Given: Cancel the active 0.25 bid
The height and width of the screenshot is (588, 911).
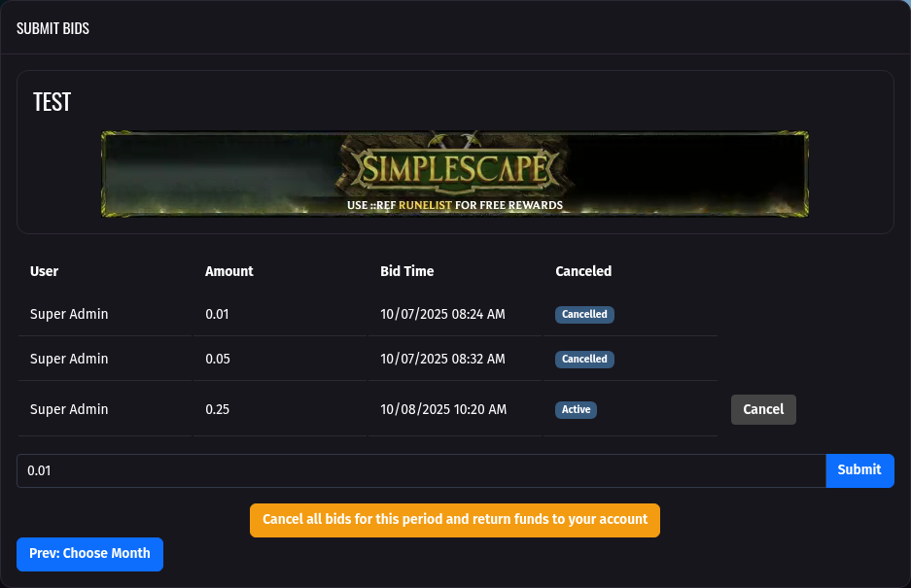Looking at the screenshot, I should (763, 409).
